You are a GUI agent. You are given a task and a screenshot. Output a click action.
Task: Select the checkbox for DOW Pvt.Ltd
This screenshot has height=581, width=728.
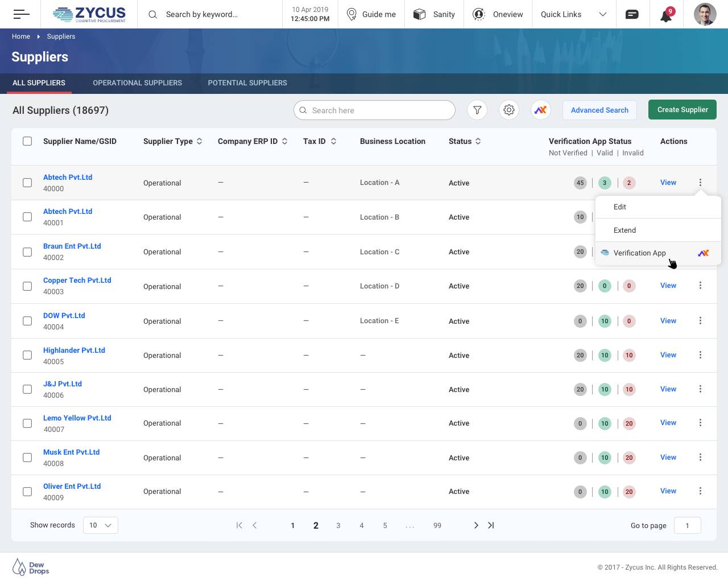(x=27, y=320)
